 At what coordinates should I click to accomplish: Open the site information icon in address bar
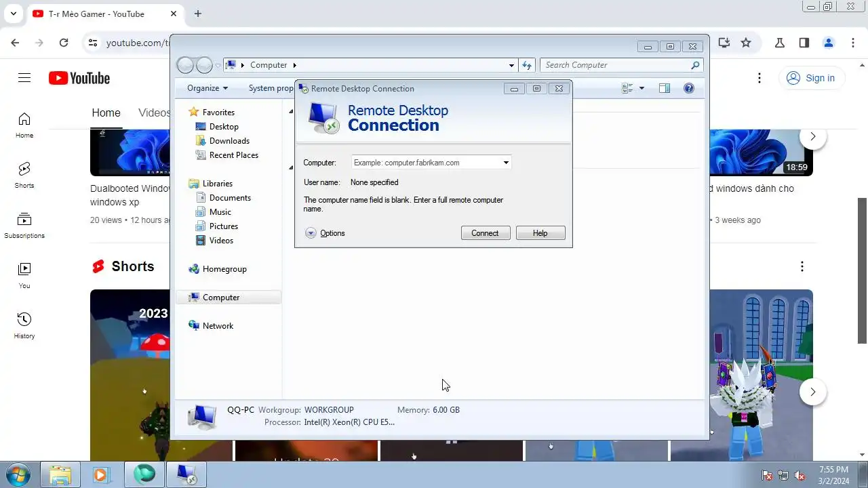click(93, 43)
